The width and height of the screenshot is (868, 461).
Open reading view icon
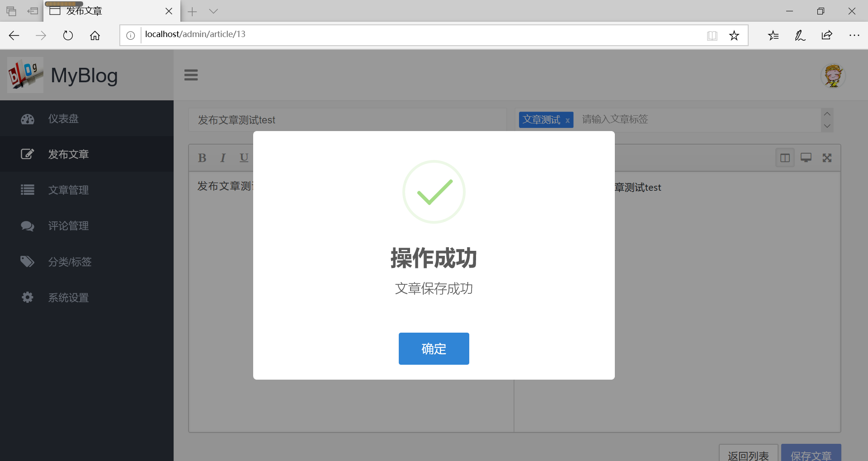point(712,35)
